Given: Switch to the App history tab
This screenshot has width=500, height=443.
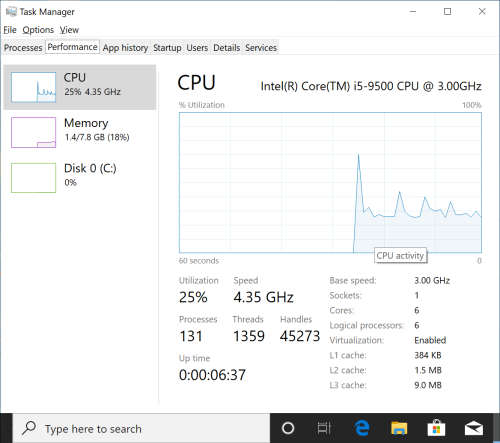Looking at the screenshot, I should (x=125, y=48).
